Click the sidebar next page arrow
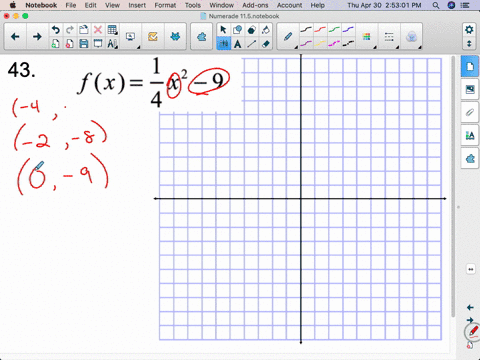Image resolution: width=480 pixels, height=360 pixels. [470, 320]
